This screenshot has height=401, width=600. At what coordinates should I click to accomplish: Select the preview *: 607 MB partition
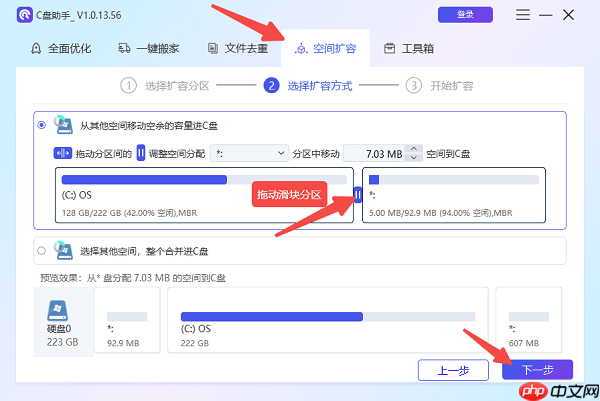pyautogui.click(x=529, y=320)
